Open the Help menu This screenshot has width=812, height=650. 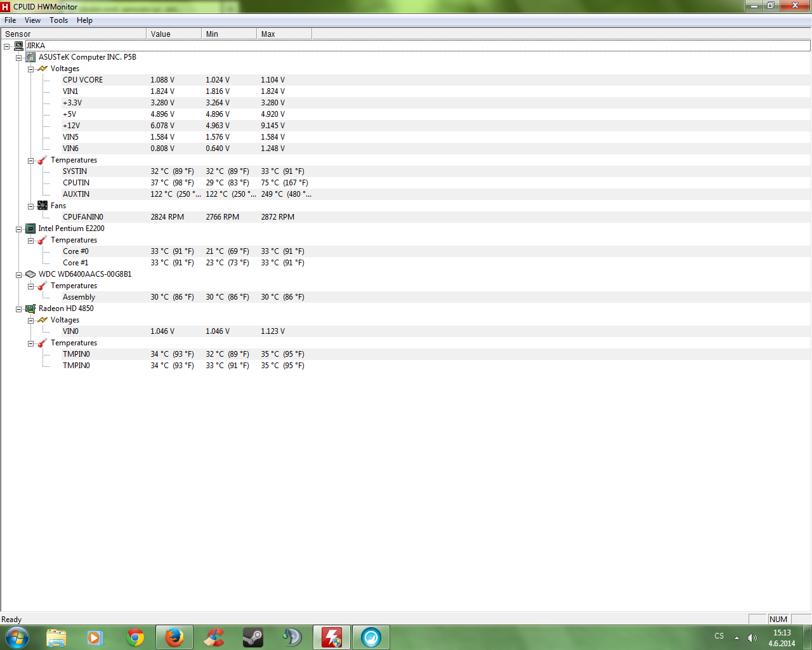click(x=85, y=20)
